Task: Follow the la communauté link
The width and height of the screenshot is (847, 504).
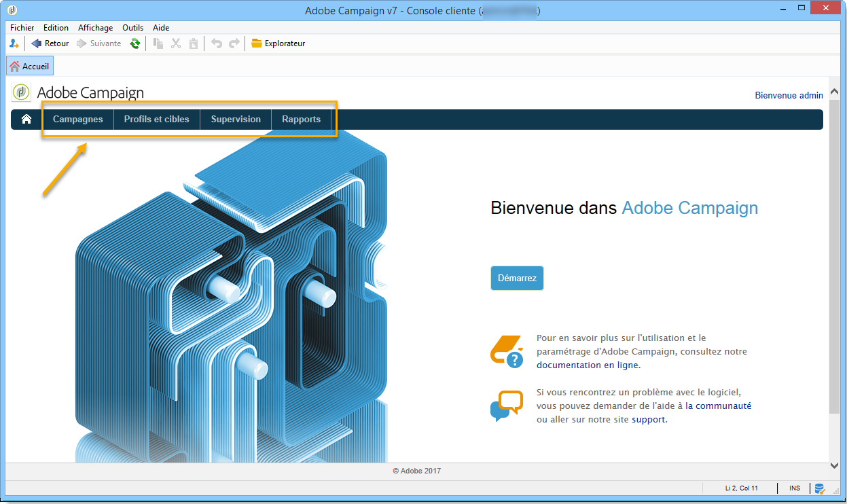Action: [719, 406]
